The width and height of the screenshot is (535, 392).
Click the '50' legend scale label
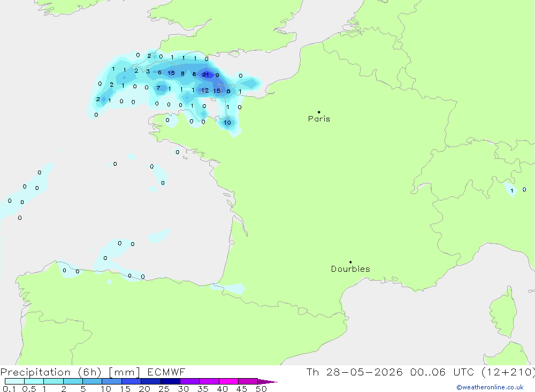(x=261, y=389)
